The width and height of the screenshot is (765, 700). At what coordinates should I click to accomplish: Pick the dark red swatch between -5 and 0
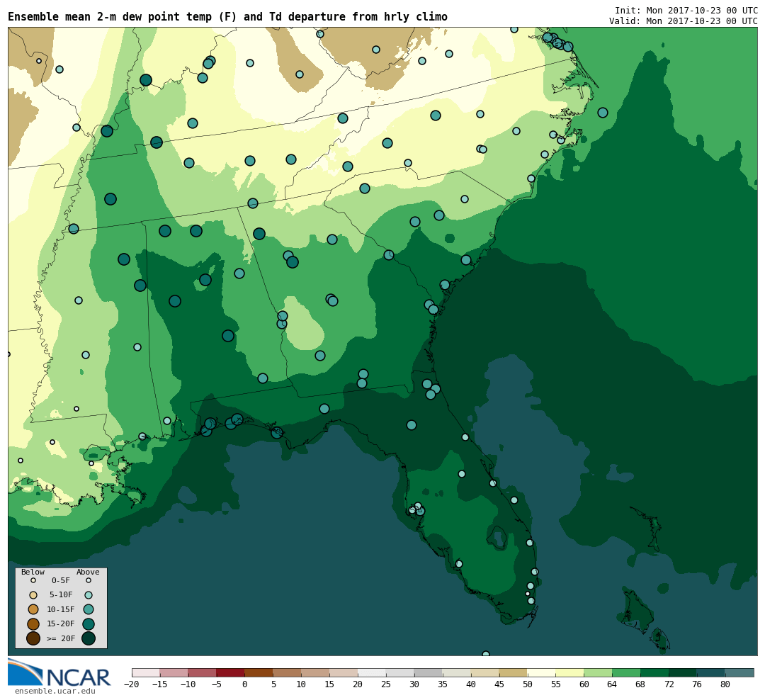pyautogui.click(x=231, y=672)
